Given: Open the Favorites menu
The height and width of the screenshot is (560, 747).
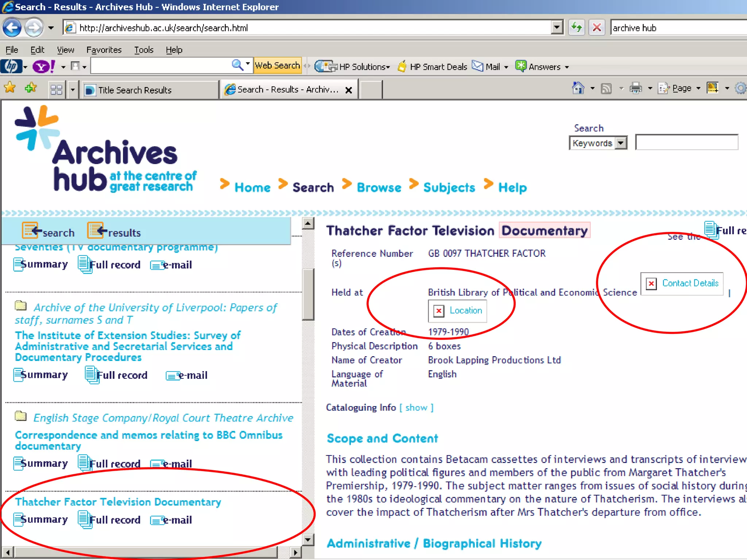Looking at the screenshot, I should [104, 50].
